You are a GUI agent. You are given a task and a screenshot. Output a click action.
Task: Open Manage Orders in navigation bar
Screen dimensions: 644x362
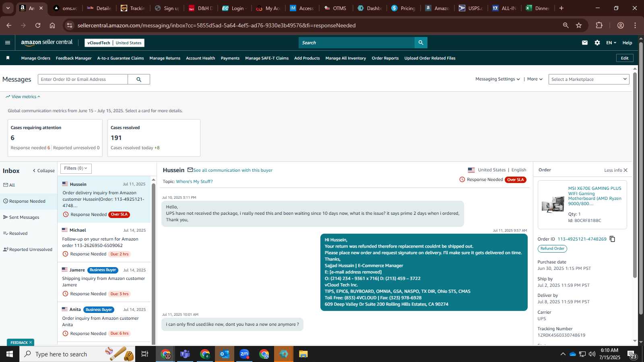tap(36, 58)
